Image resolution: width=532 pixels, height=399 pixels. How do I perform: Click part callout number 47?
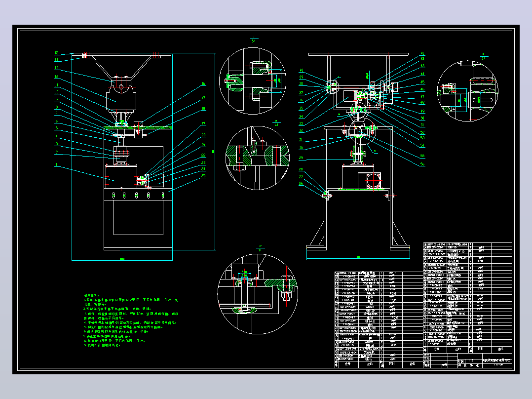[x=422, y=97]
